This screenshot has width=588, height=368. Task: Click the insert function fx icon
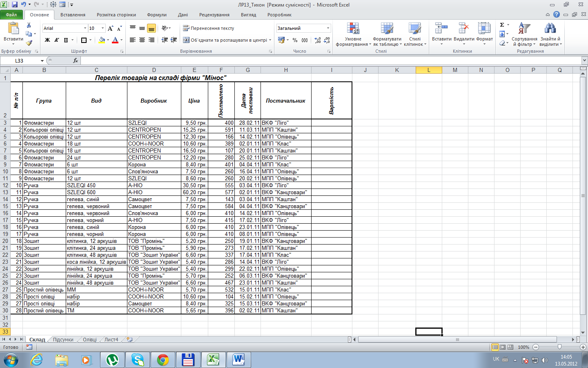tap(76, 61)
